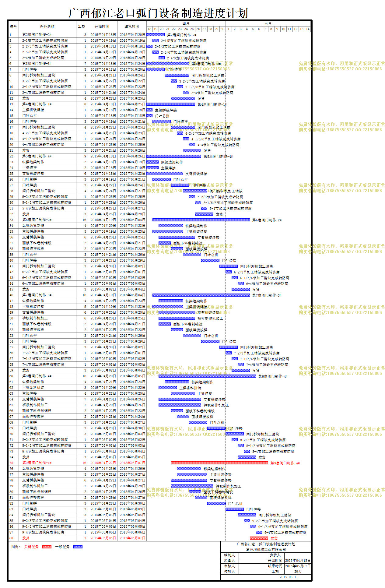This screenshot has width=385, height=588.
Task: Click the 编制人 cell in title block
Action: (x=229, y=555)
